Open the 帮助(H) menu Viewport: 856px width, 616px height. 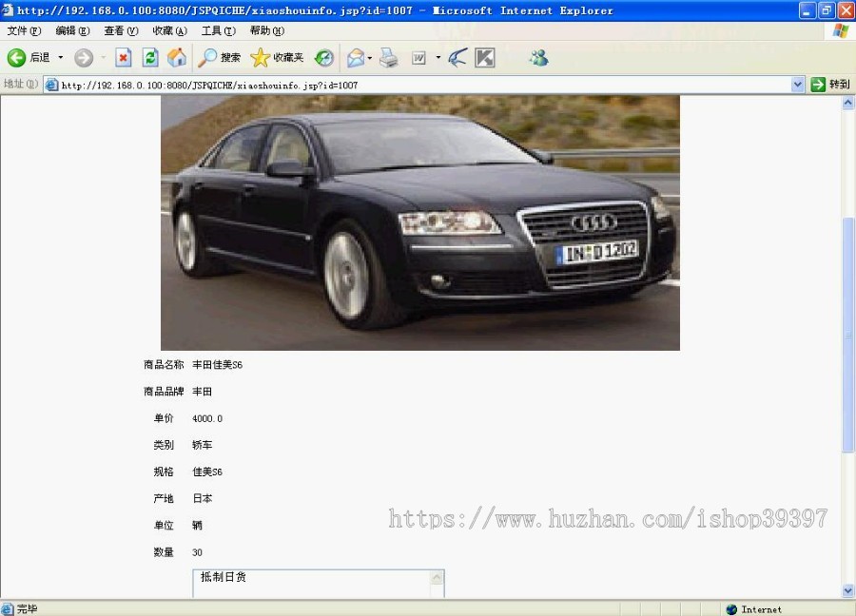point(267,30)
